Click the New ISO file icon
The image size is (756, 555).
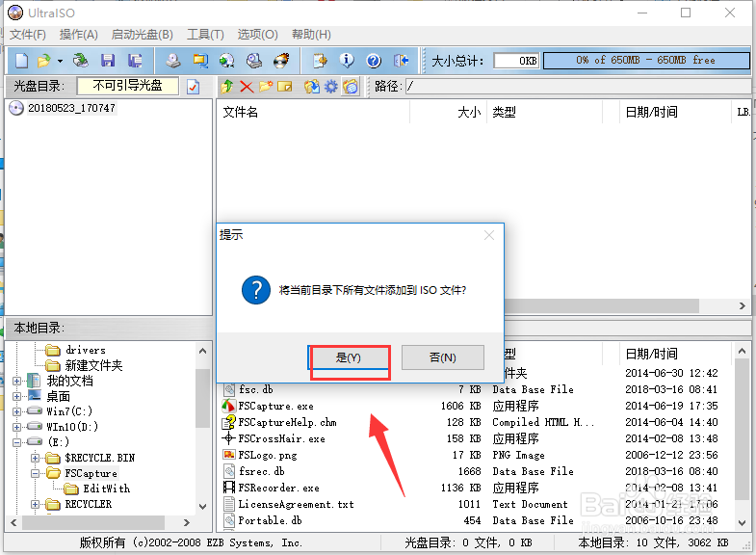click(x=22, y=61)
